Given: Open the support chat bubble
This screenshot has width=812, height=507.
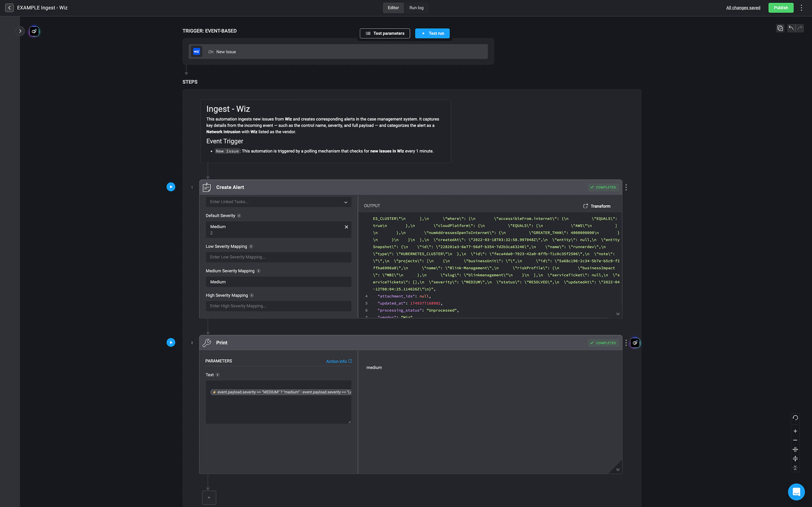Looking at the screenshot, I should pos(796,492).
